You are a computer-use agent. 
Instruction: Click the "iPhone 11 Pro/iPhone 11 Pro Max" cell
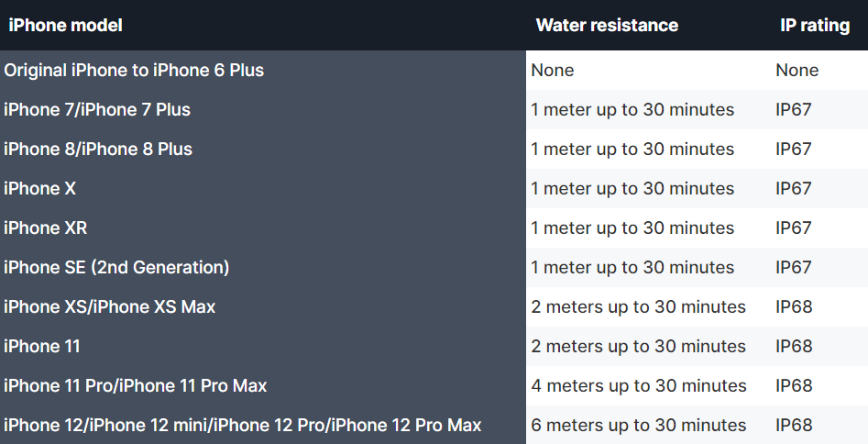136,386
